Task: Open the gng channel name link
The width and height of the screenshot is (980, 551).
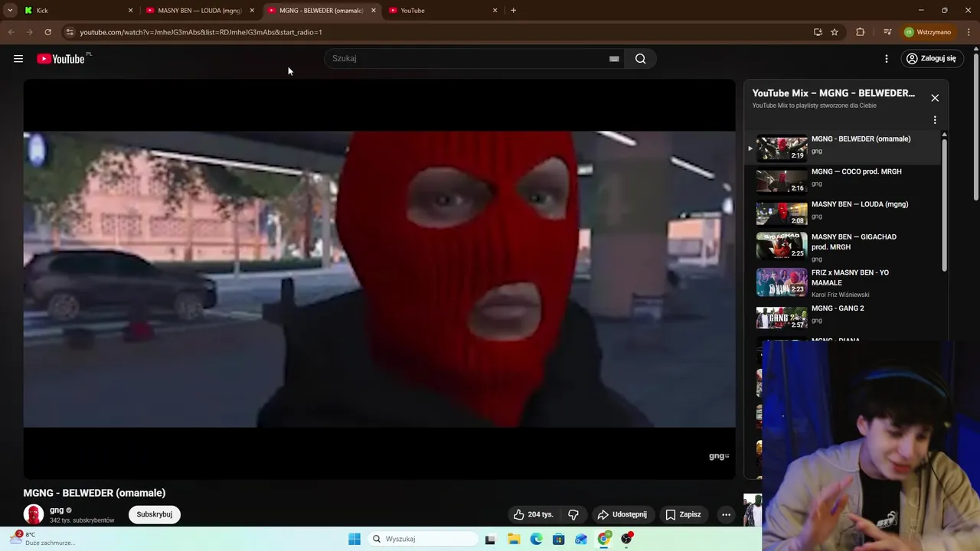Action: tap(57, 510)
